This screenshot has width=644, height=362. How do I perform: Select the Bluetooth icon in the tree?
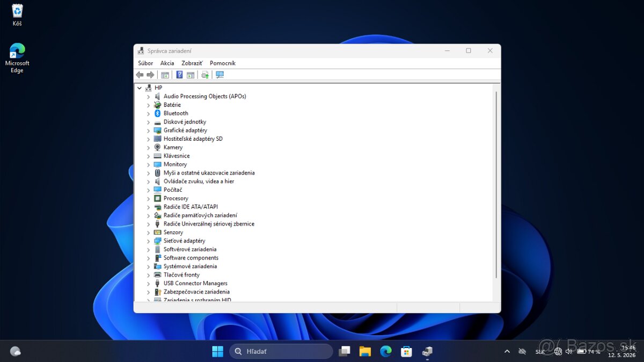(x=157, y=113)
